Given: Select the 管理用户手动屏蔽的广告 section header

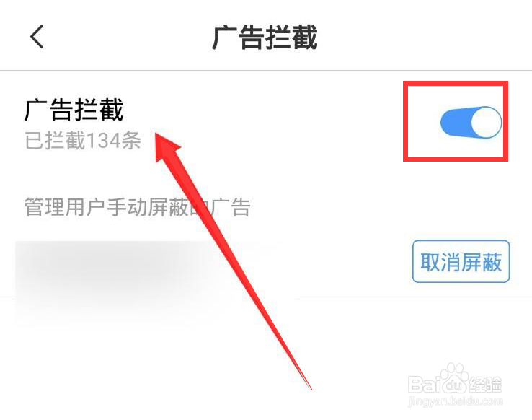Looking at the screenshot, I should click(x=138, y=207).
